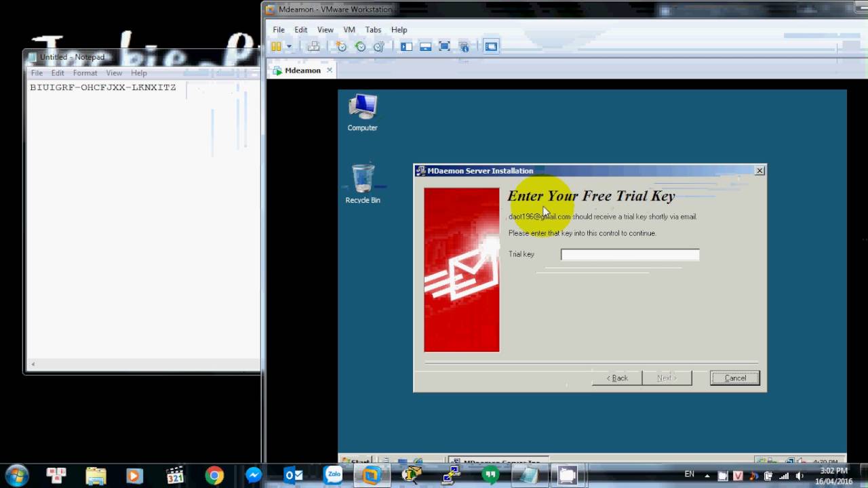Click the network signal tray icon
Viewport: 868px width, 488px height.
click(x=784, y=476)
